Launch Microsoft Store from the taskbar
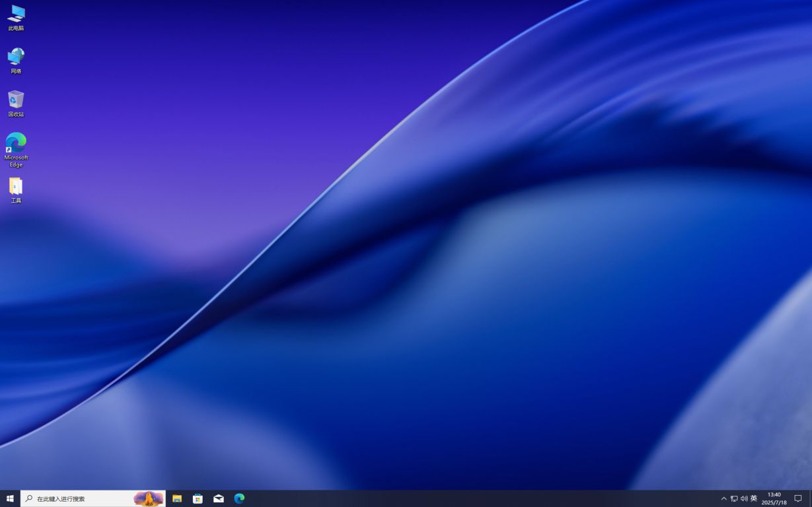812x507 pixels. 198,498
